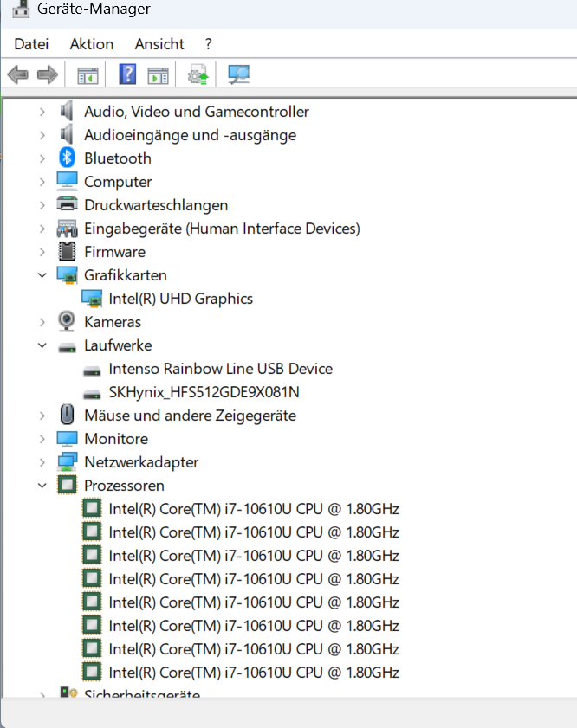The height and width of the screenshot is (728, 577).
Task: Select the Bluetooth label
Action: (x=118, y=158)
